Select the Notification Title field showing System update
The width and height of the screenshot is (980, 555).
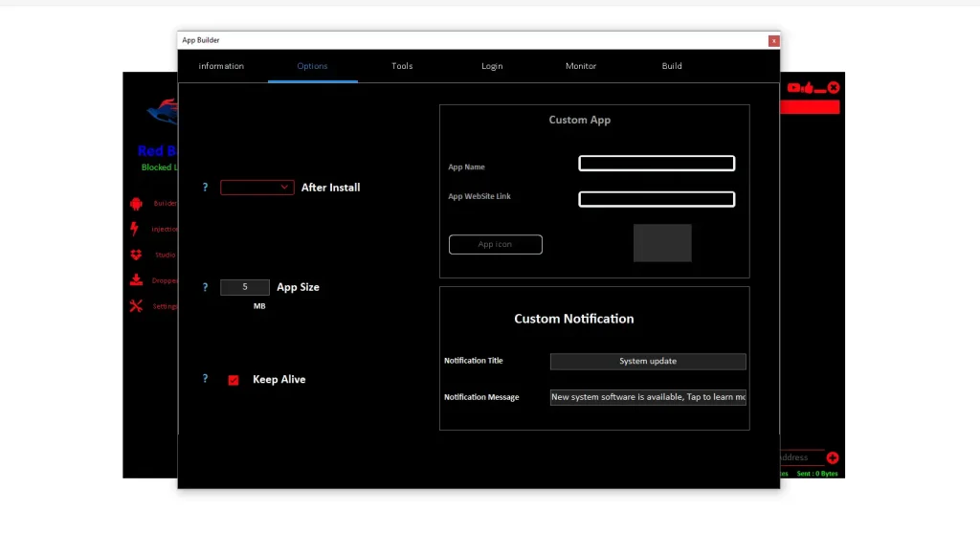647,361
